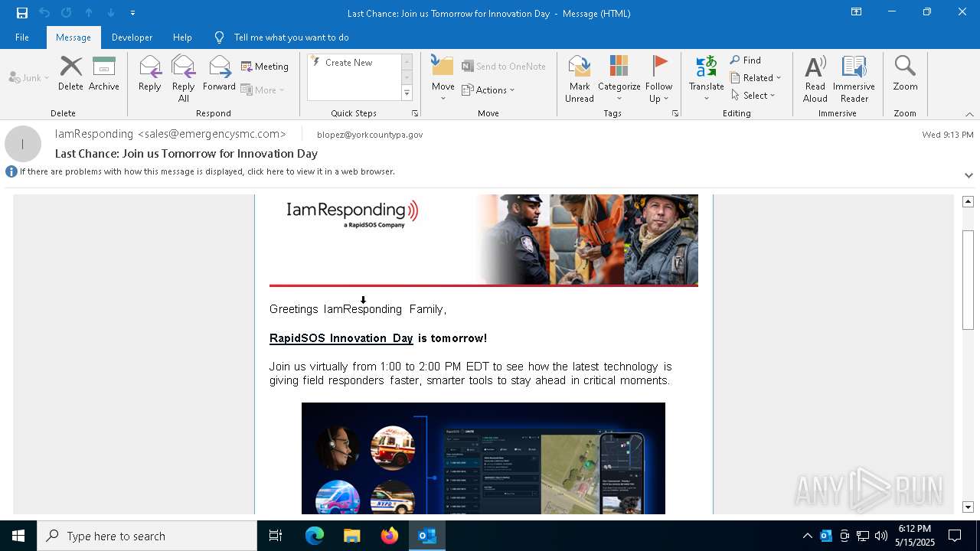Click the Zoom magnifier button
The width and height of the screenshot is (980, 551).
click(905, 73)
